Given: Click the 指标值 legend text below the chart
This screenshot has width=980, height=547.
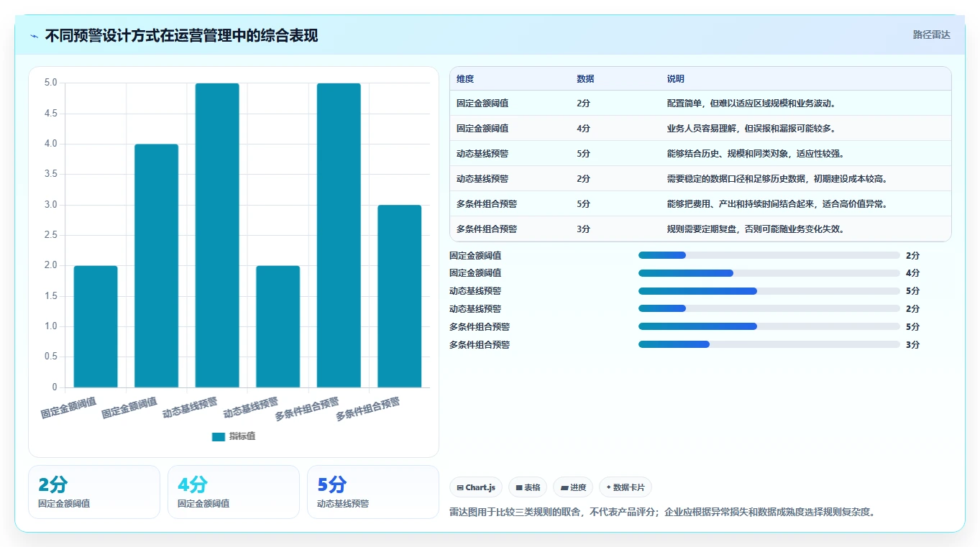Looking at the screenshot, I should tap(242, 436).
